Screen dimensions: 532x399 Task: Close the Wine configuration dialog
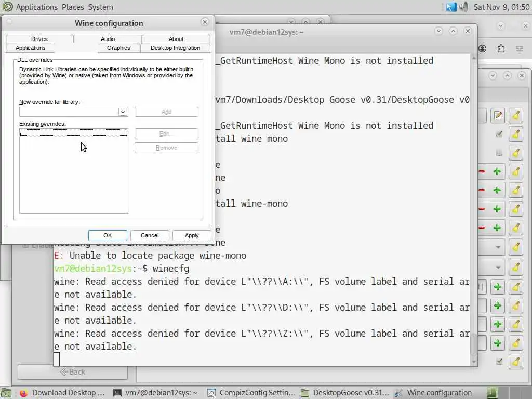[205, 22]
